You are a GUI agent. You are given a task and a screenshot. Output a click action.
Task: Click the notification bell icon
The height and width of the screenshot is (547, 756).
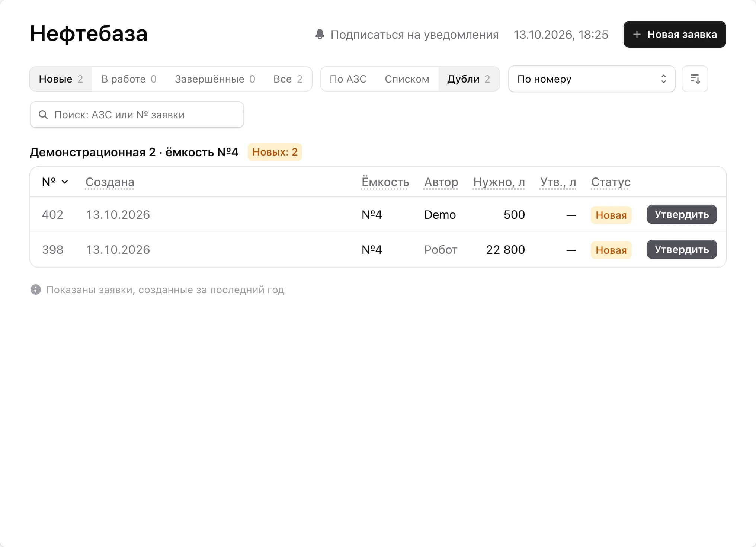pos(320,34)
